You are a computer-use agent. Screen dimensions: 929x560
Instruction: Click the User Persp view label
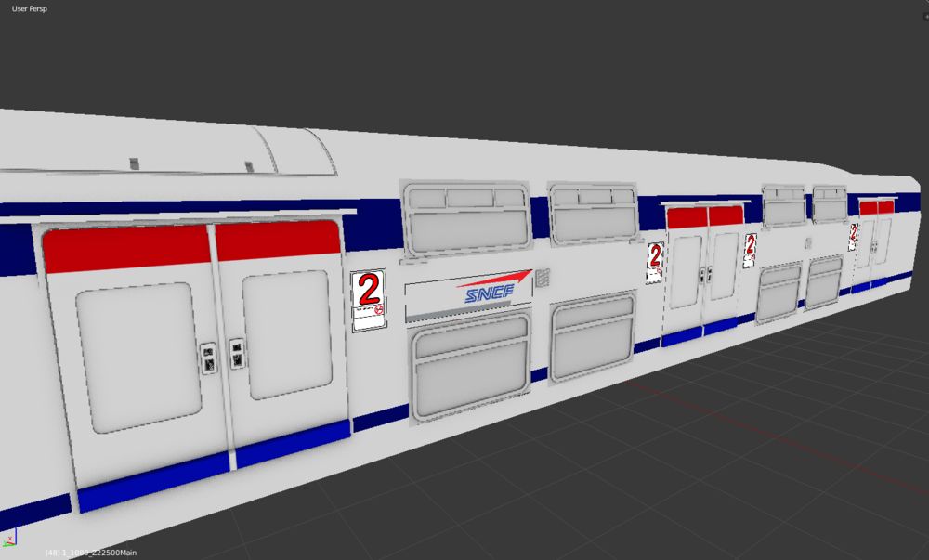click(x=30, y=8)
